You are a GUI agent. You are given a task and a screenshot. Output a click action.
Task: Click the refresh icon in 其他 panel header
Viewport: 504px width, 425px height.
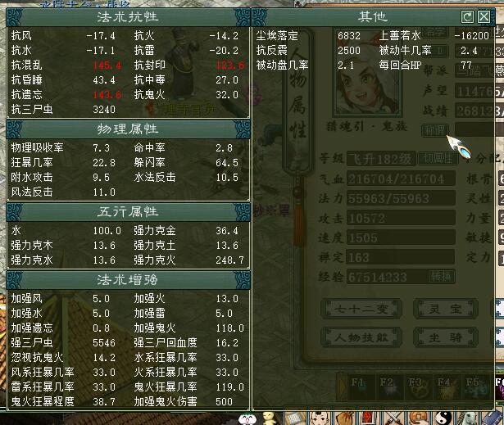pos(467,16)
